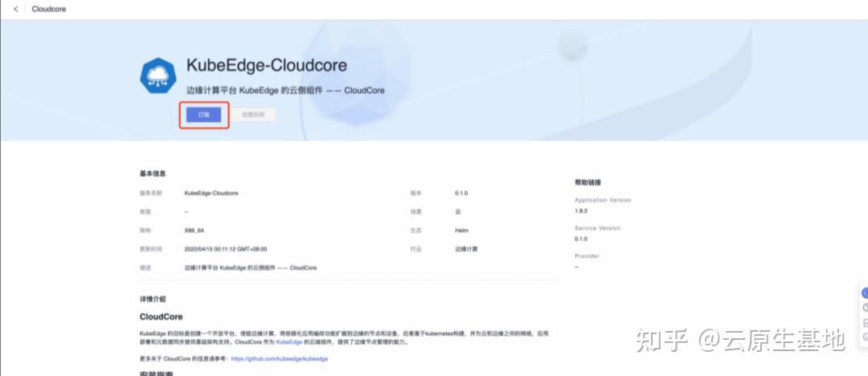Click the update time 2022/04/15 00:11:12
Image resolution: width=868 pixels, height=376 pixels.
click(226, 249)
